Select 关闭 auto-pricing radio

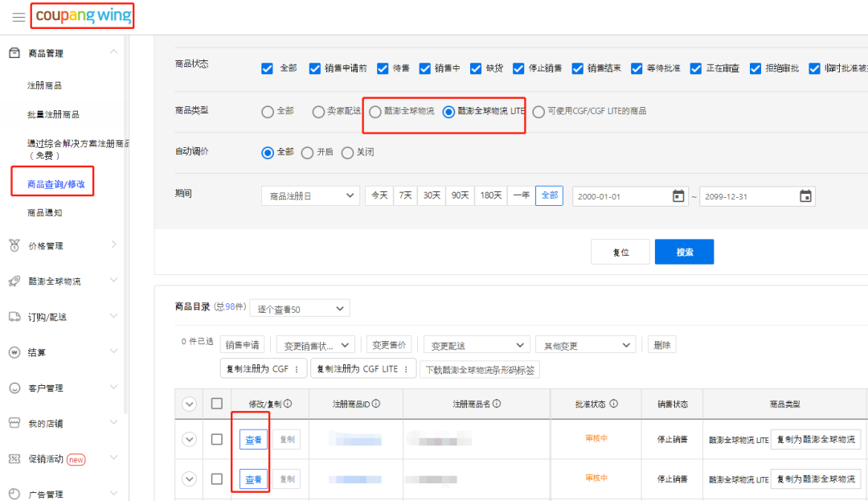click(347, 153)
